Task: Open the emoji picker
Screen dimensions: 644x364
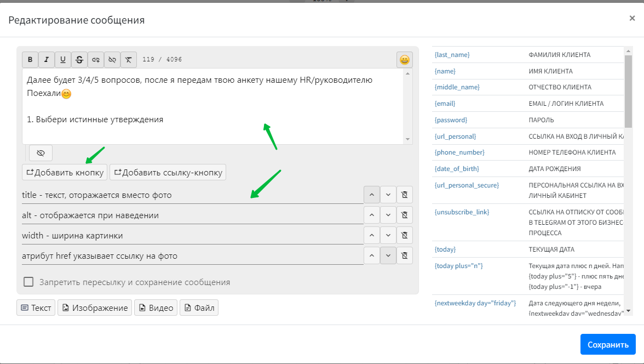Action: pos(405,60)
